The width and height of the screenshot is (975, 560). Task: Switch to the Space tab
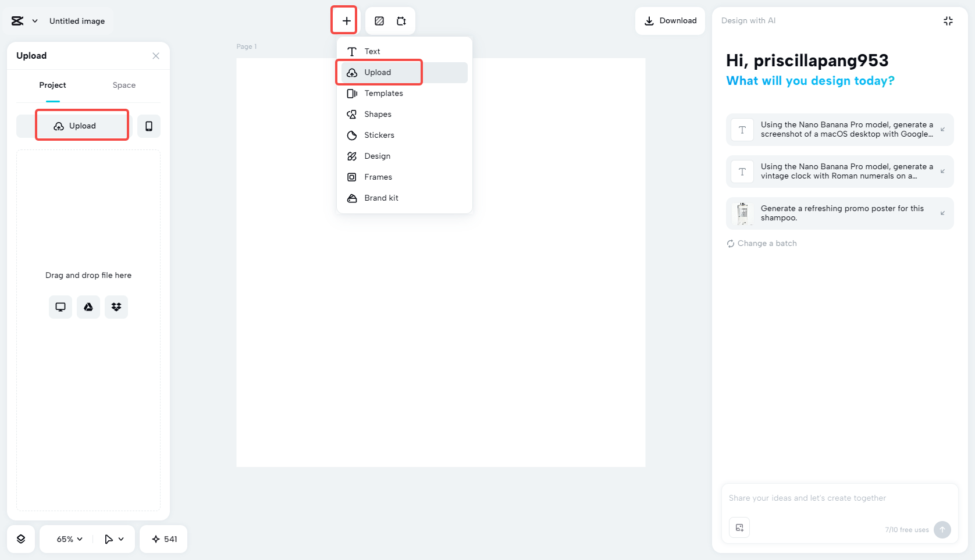coord(124,85)
